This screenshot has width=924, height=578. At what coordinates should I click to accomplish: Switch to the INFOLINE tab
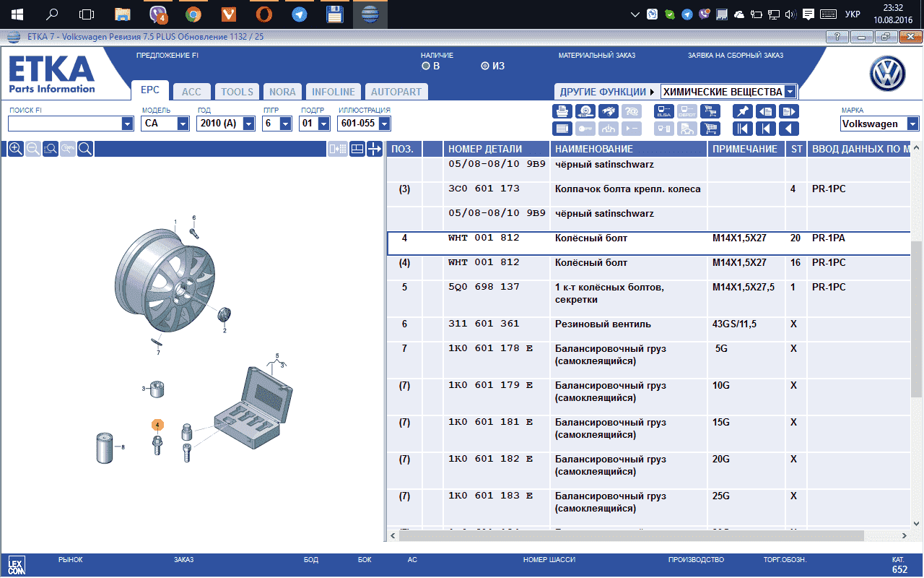pos(333,92)
